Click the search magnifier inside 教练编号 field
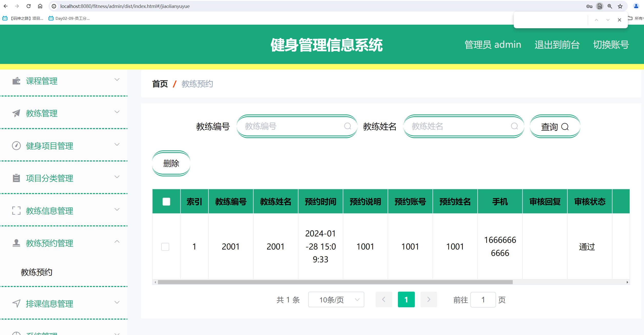 coord(347,126)
